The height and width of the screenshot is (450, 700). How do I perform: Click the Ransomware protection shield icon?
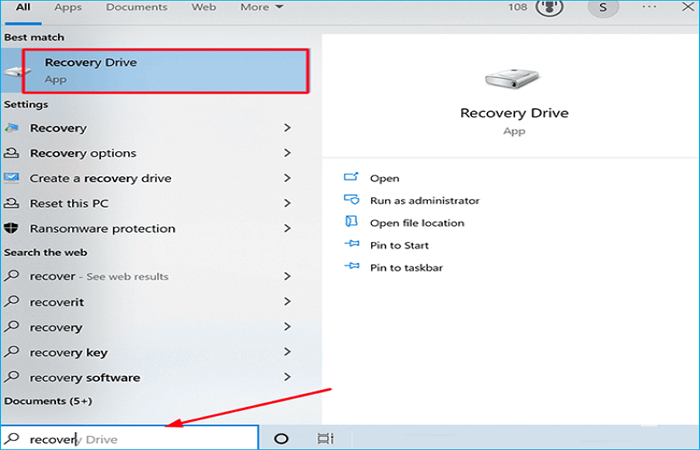[x=11, y=228]
